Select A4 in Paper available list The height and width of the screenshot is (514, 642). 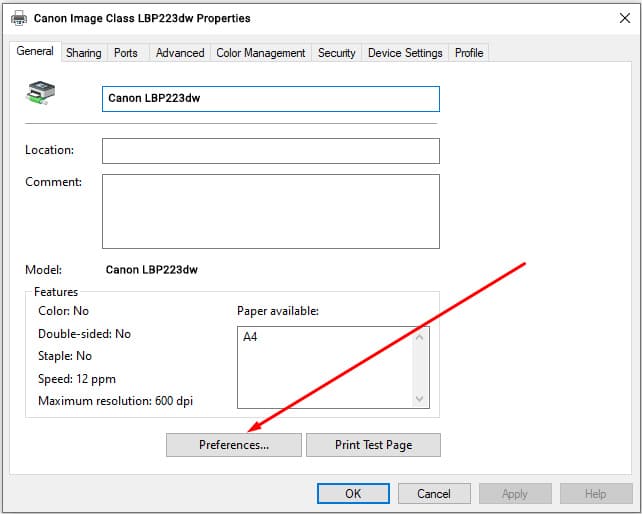(250, 337)
